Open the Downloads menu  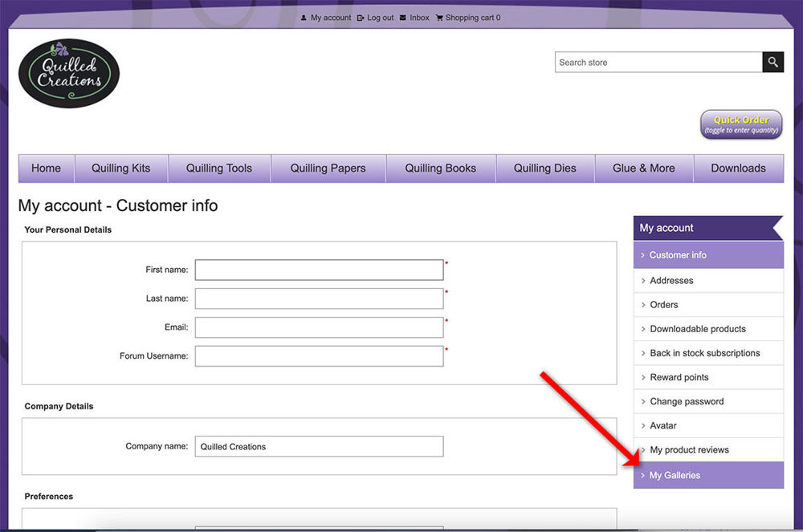739,169
